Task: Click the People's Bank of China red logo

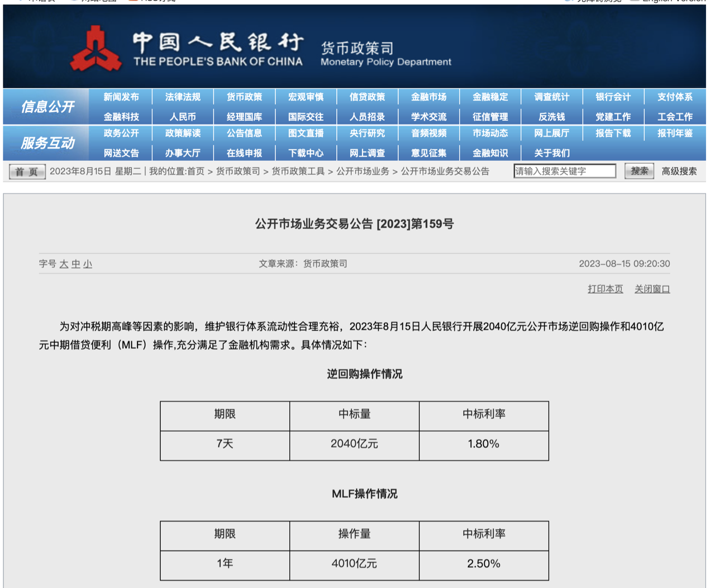Action: [x=96, y=49]
